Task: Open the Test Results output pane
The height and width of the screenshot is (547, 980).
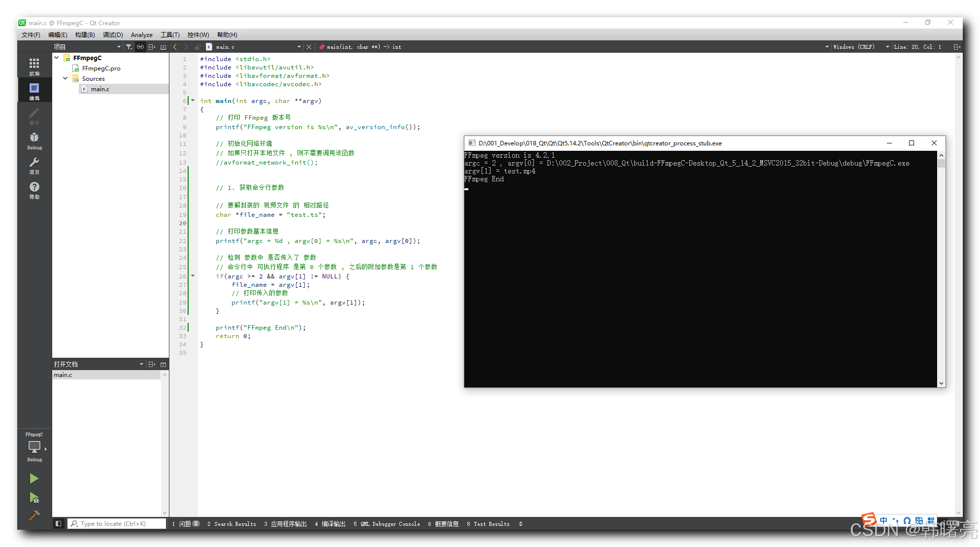Action: coord(488,524)
